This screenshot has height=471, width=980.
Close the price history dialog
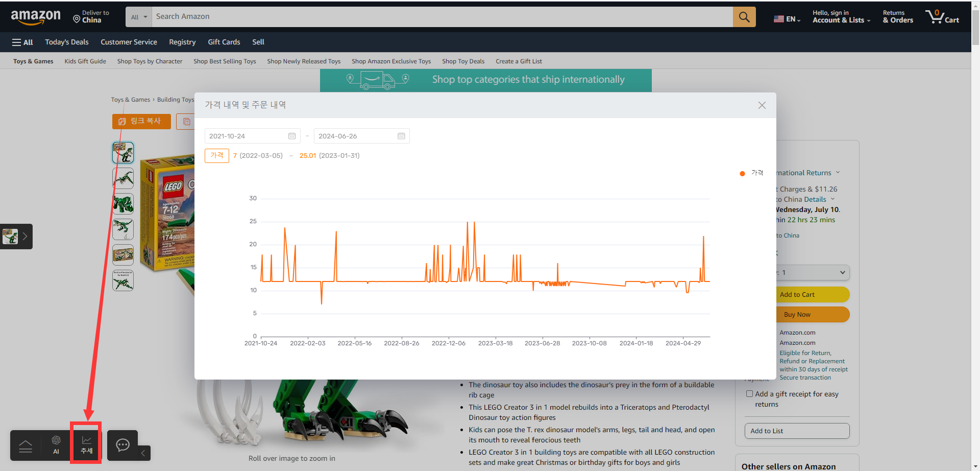(762, 105)
